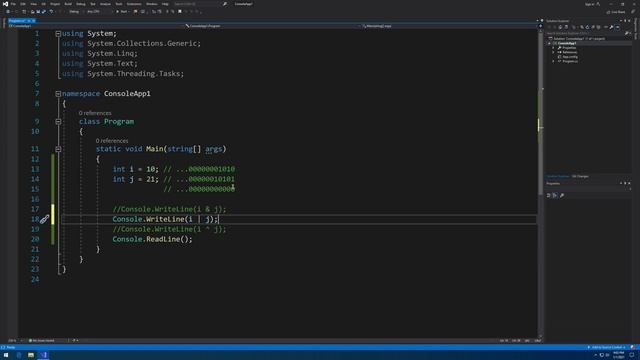Open the File menu
Screen dimensions: 640x360
[x=13, y=4]
